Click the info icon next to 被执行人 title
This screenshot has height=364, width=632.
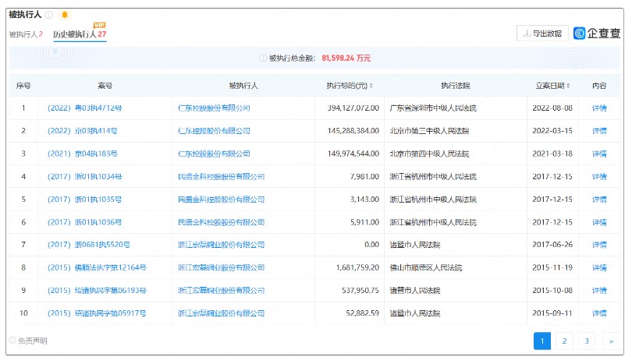point(49,15)
